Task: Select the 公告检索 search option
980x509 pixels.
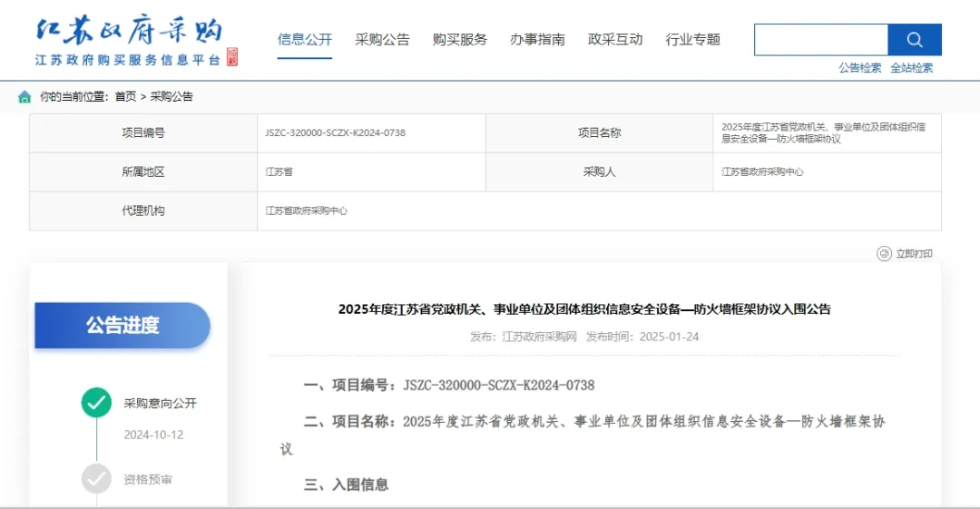Action: click(859, 68)
